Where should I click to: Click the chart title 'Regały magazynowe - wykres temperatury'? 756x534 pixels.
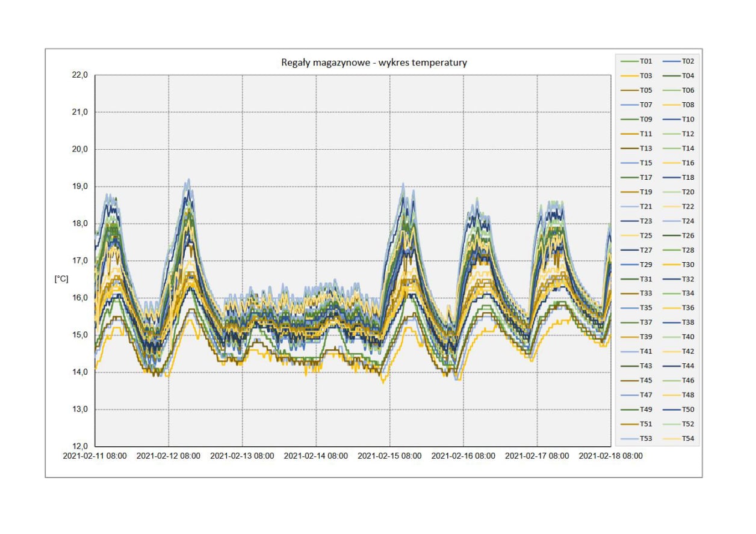[374, 63]
